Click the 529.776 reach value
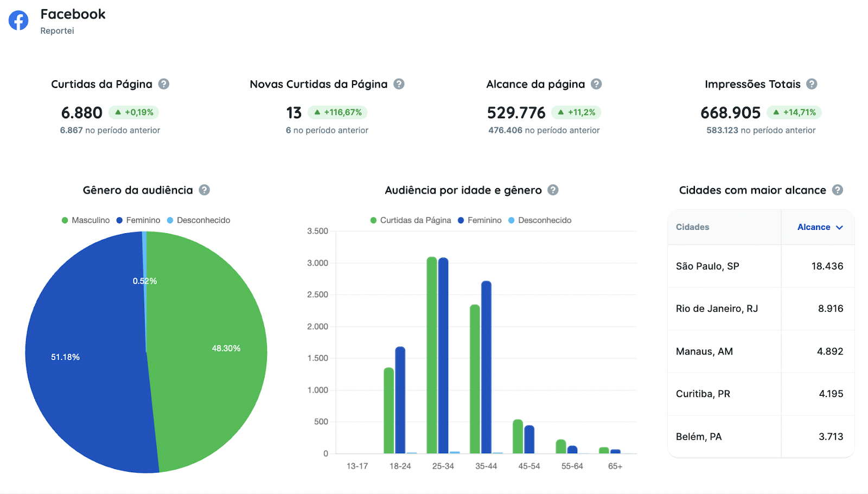This screenshot has height=494, width=868. (516, 113)
